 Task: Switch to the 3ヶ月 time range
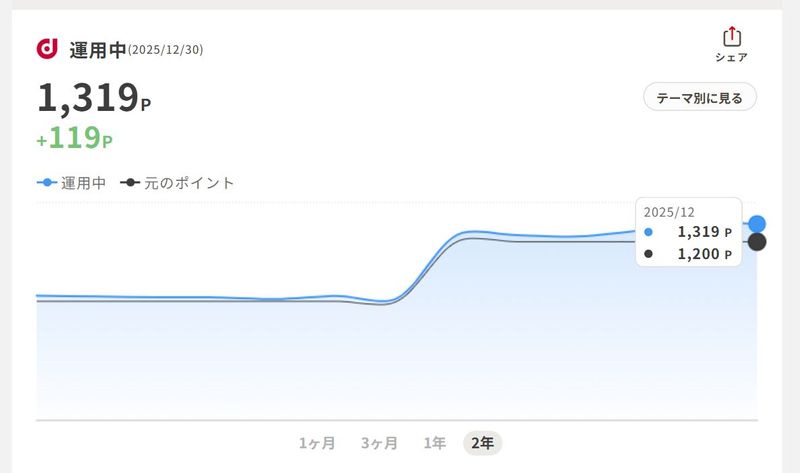(379, 443)
